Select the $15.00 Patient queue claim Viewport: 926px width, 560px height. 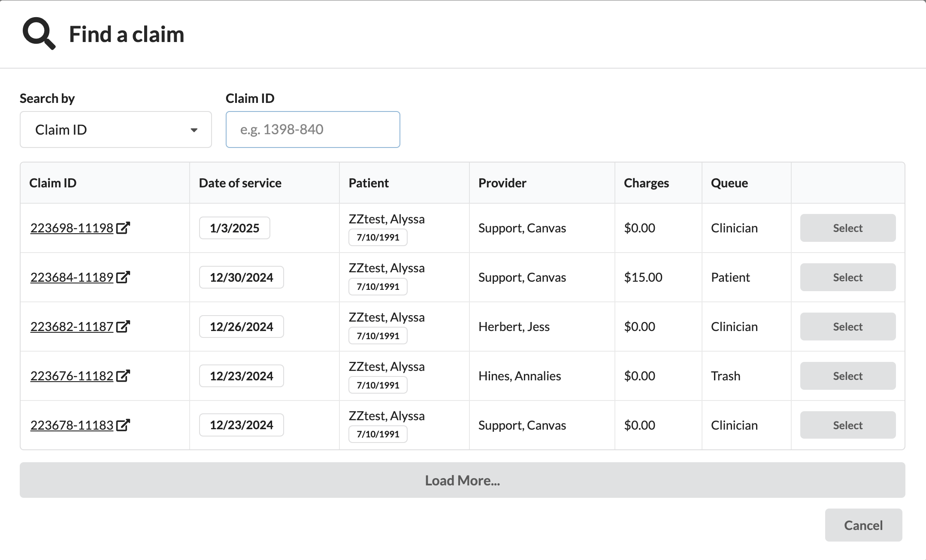click(847, 277)
